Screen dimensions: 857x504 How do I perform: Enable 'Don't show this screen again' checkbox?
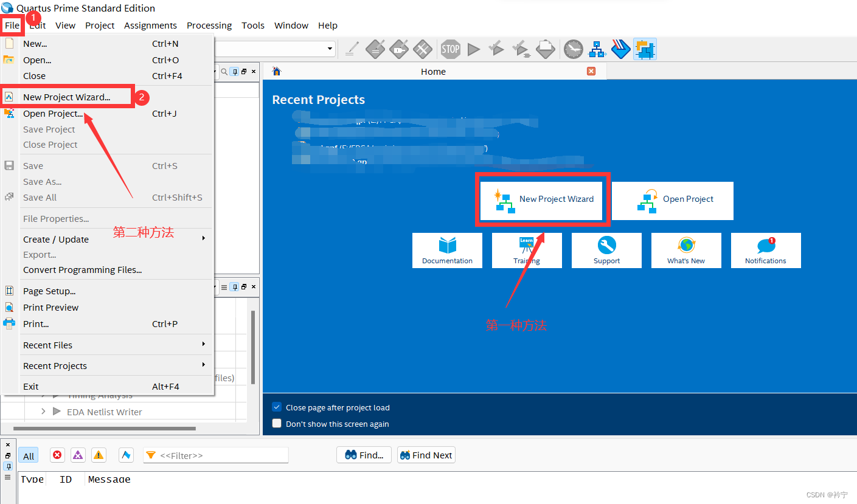277,424
